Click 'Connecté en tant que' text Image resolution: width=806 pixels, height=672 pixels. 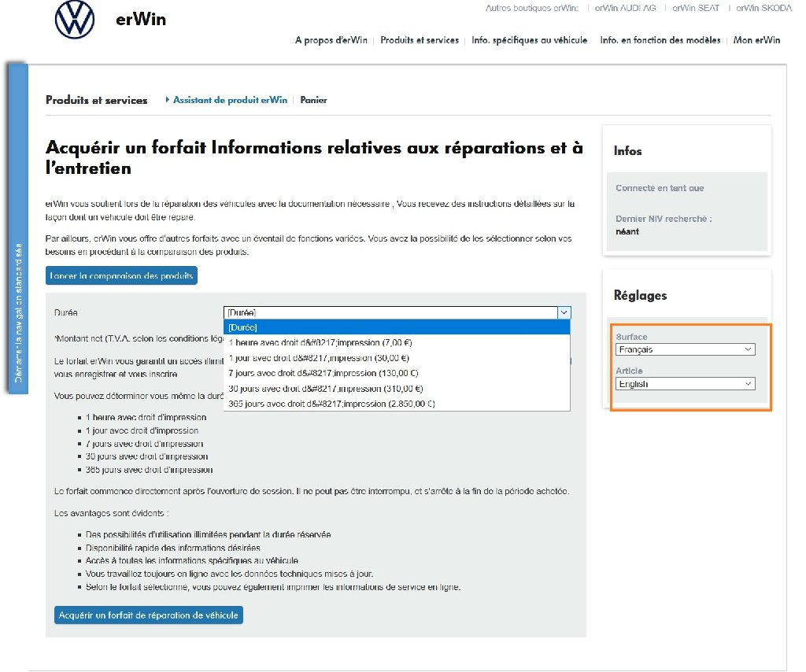tap(660, 188)
